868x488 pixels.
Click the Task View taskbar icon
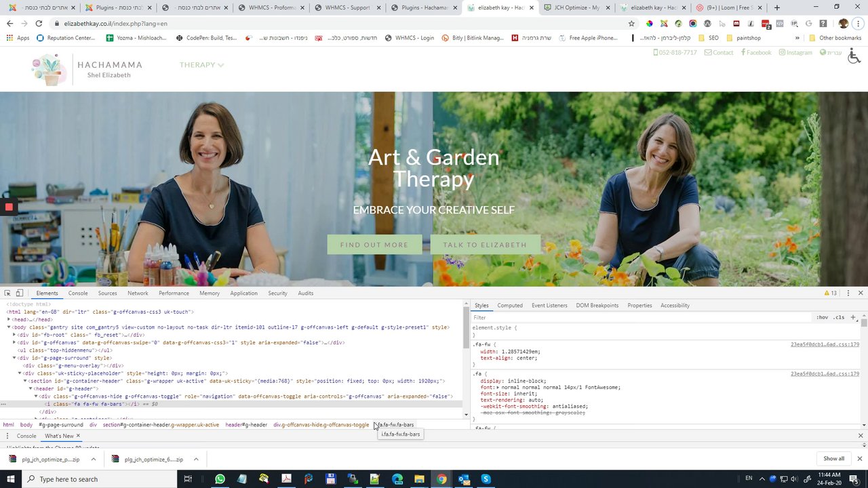(188, 479)
